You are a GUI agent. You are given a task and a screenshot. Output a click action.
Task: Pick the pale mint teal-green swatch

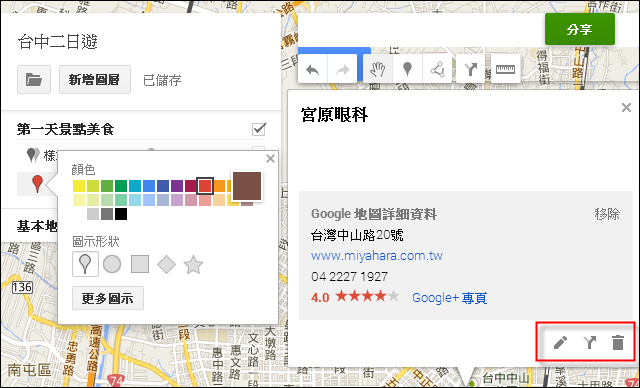pyautogui.click(x=121, y=200)
